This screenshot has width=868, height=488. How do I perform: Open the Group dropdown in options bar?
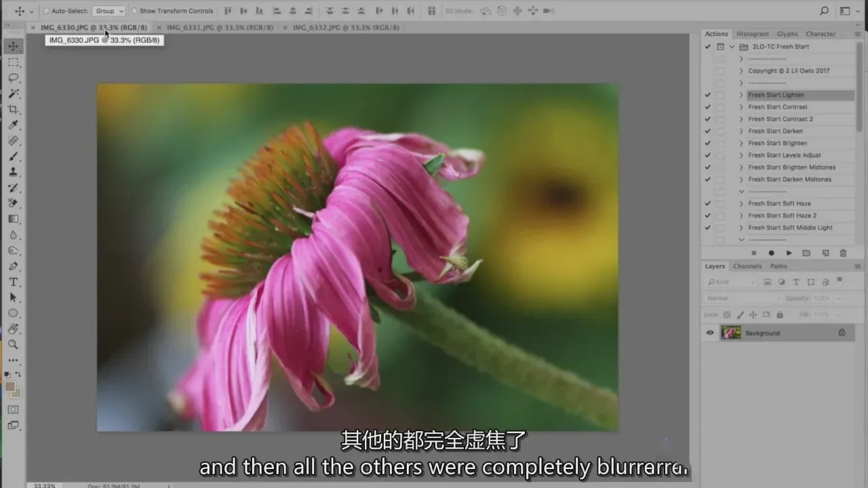pos(109,11)
